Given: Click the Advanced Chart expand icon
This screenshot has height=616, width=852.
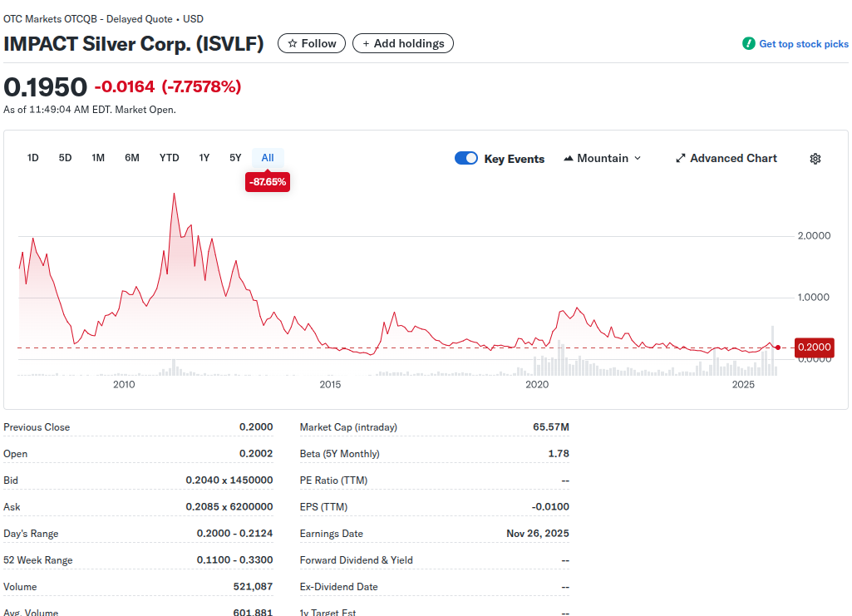Looking at the screenshot, I should pos(680,158).
